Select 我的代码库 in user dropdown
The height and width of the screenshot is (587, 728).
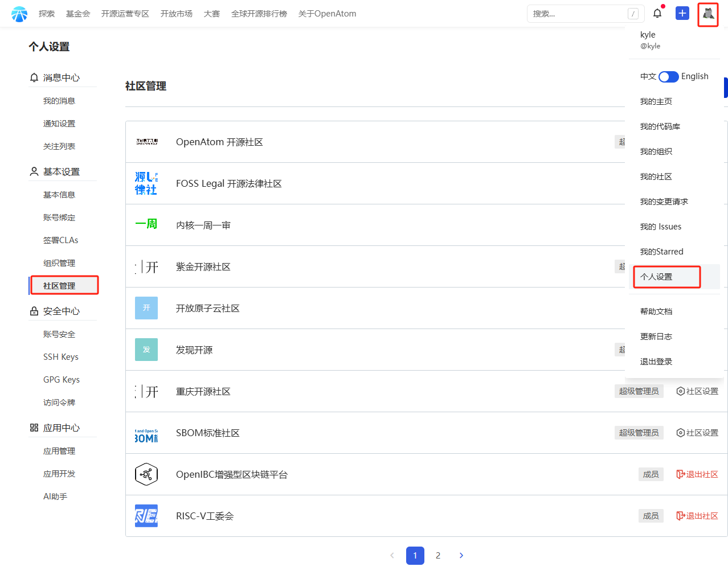point(660,126)
